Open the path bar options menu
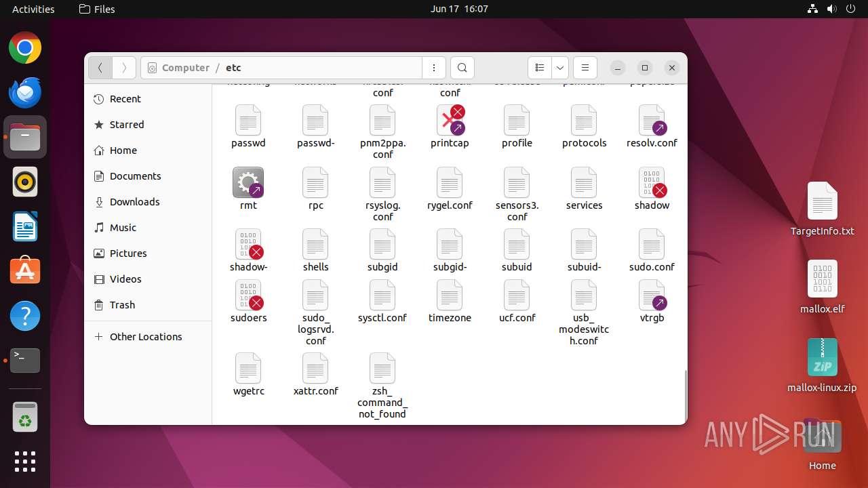 coord(434,68)
